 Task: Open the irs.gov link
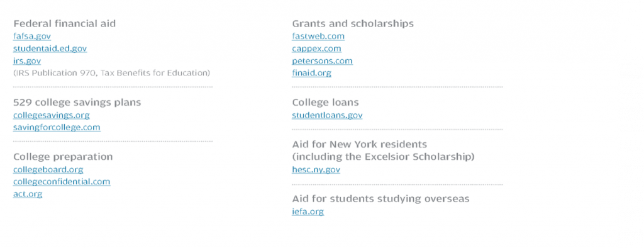(x=26, y=61)
